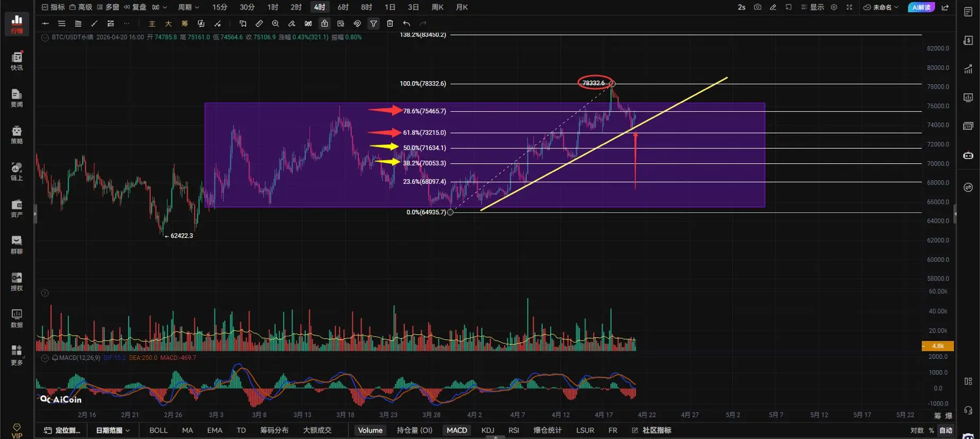Toggle the KDJ indicator

click(488, 431)
